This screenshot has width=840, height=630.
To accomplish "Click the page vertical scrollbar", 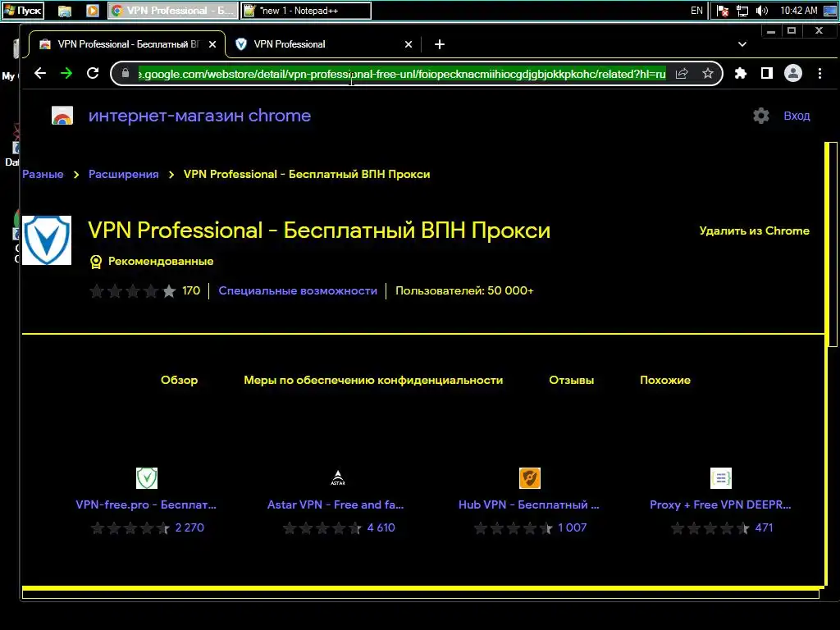I will click(x=831, y=244).
